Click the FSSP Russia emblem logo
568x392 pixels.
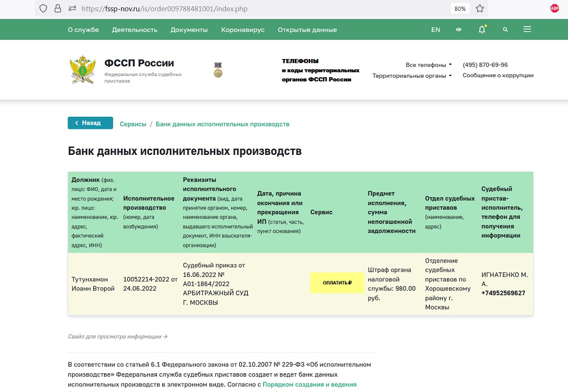[x=82, y=69]
